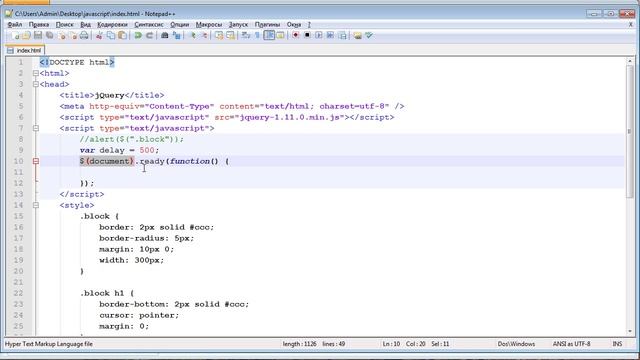Click the Save All toolbar icon
Screen dimensions: 640x360
[49, 36]
